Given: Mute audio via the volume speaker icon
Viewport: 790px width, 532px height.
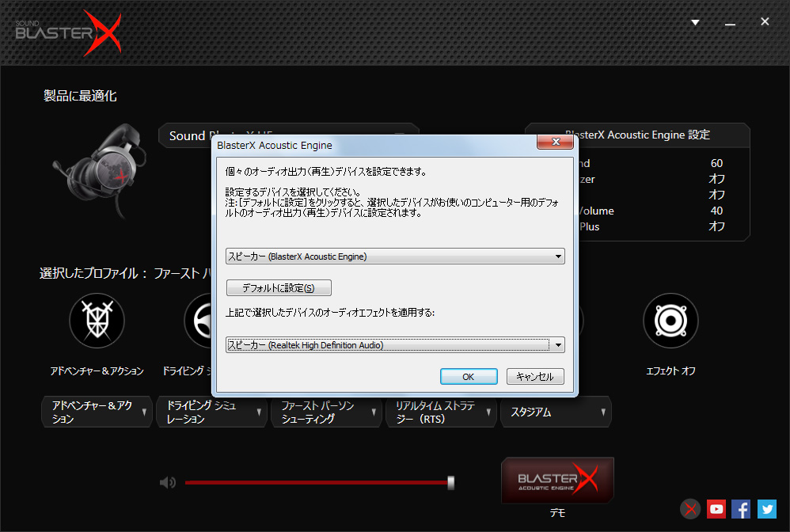Looking at the screenshot, I should pyautogui.click(x=168, y=483).
